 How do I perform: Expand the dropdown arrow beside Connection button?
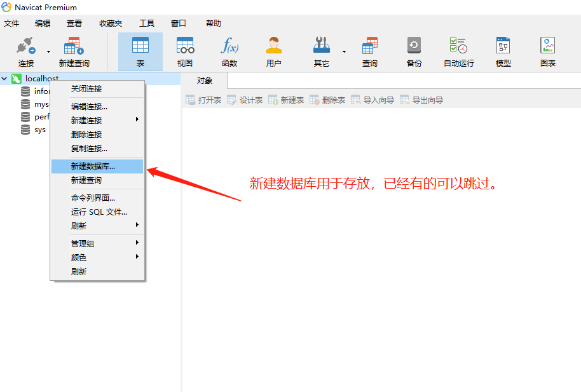click(x=48, y=51)
